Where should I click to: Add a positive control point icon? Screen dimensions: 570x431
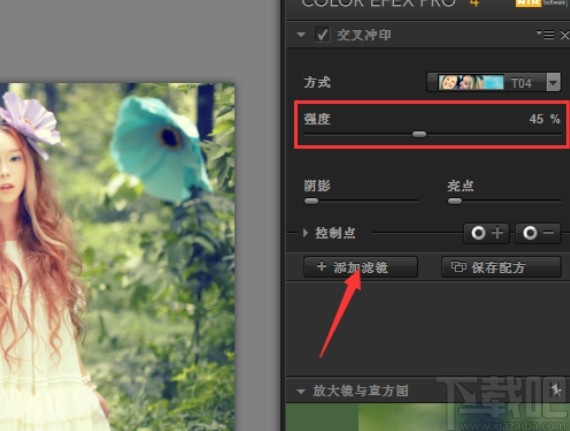pos(486,233)
